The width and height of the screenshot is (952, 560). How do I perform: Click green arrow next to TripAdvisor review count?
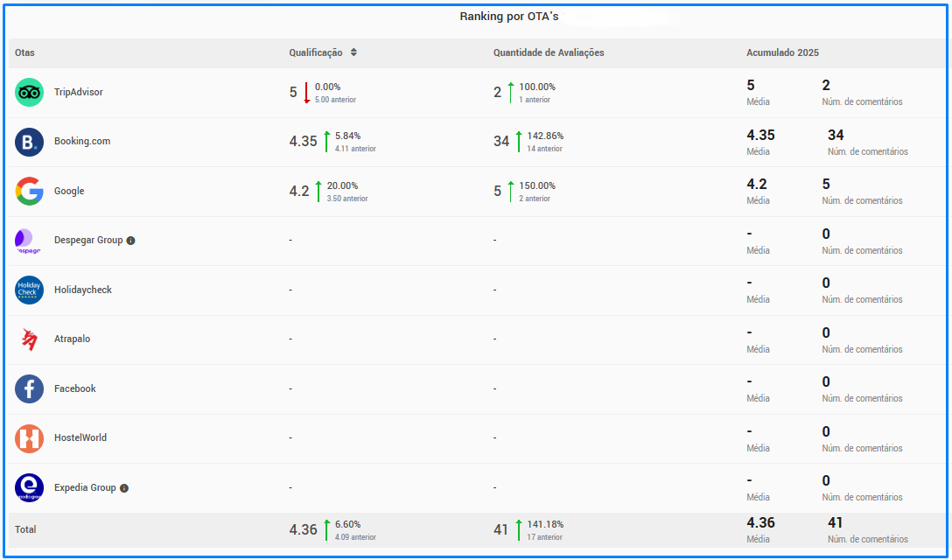[511, 93]
